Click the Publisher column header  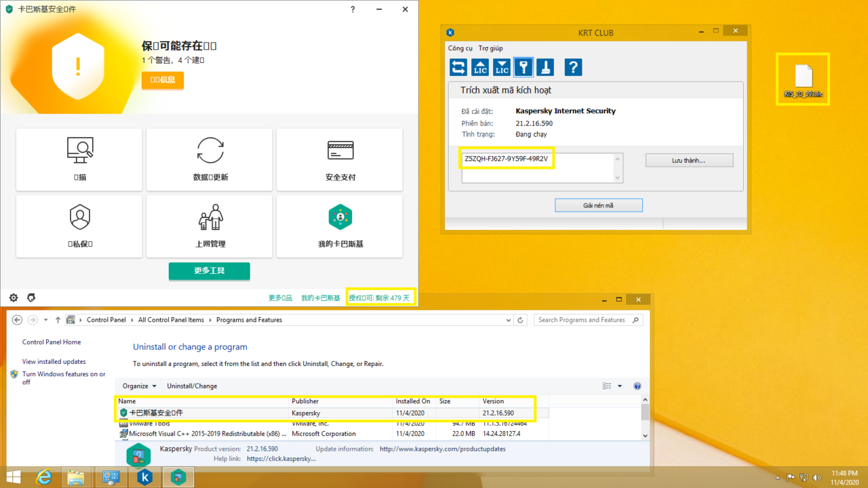tap(342, 401)
